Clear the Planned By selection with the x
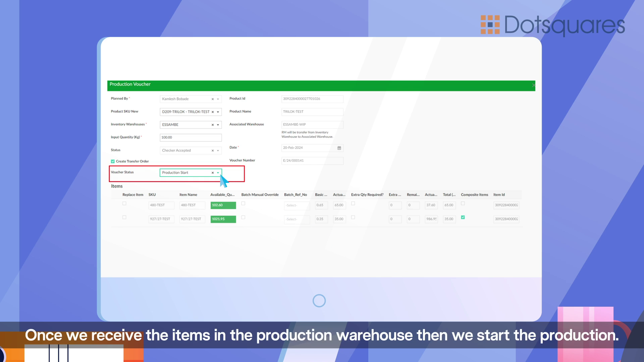The width and height of the screenshot is (644, 362). [x=212, y=99]
